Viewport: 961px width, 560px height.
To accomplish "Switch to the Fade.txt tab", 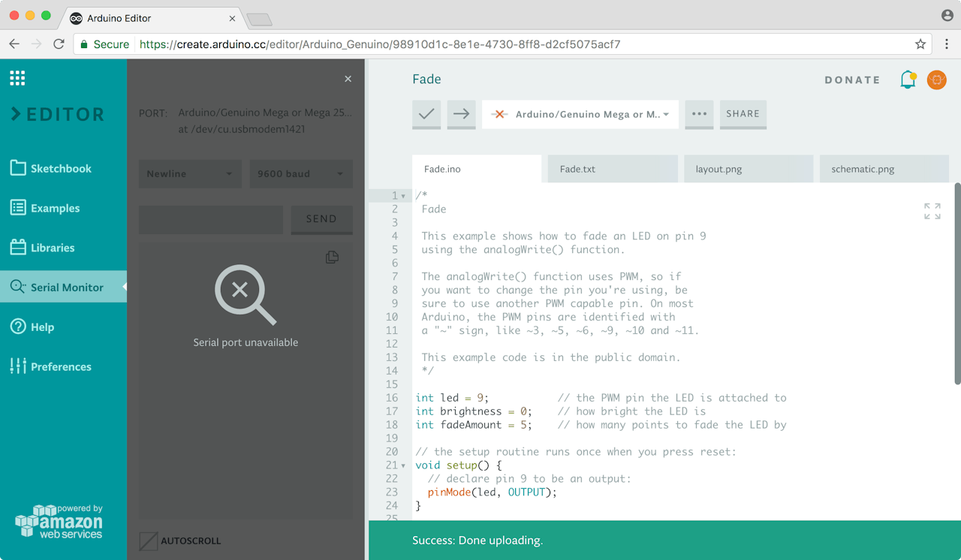I will coord(612,169).
